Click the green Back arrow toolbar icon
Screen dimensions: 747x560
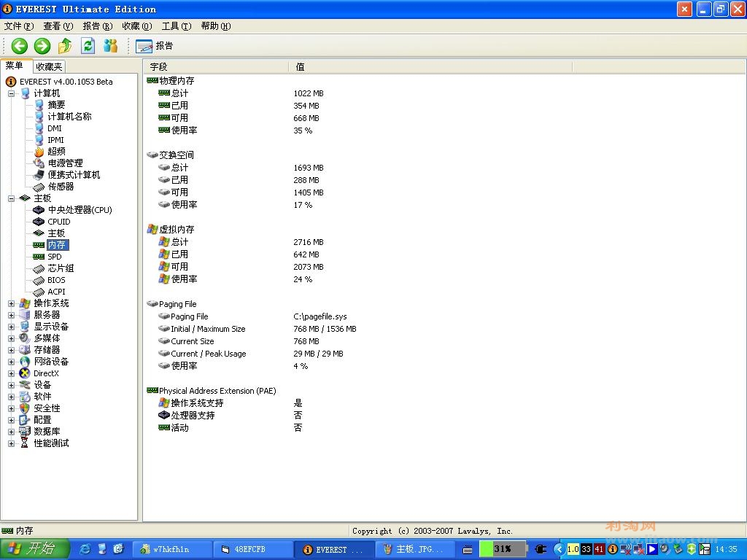(x=20, y=46)
